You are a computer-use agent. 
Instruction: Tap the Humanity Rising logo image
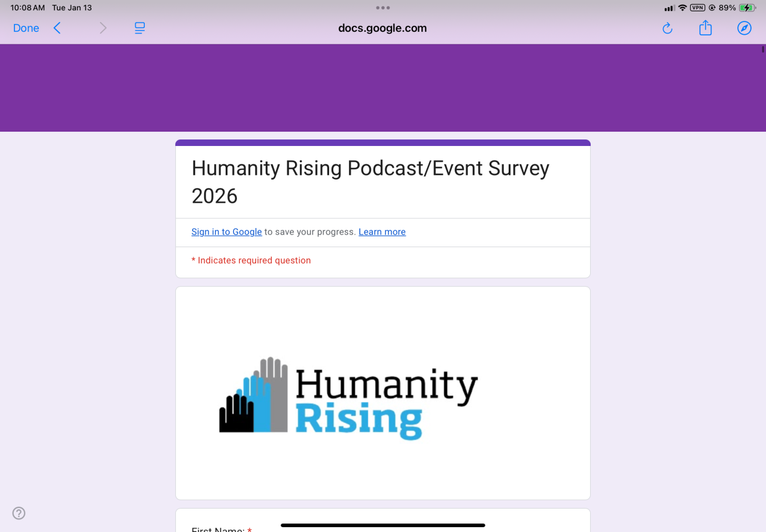click(x=349, y=398)
